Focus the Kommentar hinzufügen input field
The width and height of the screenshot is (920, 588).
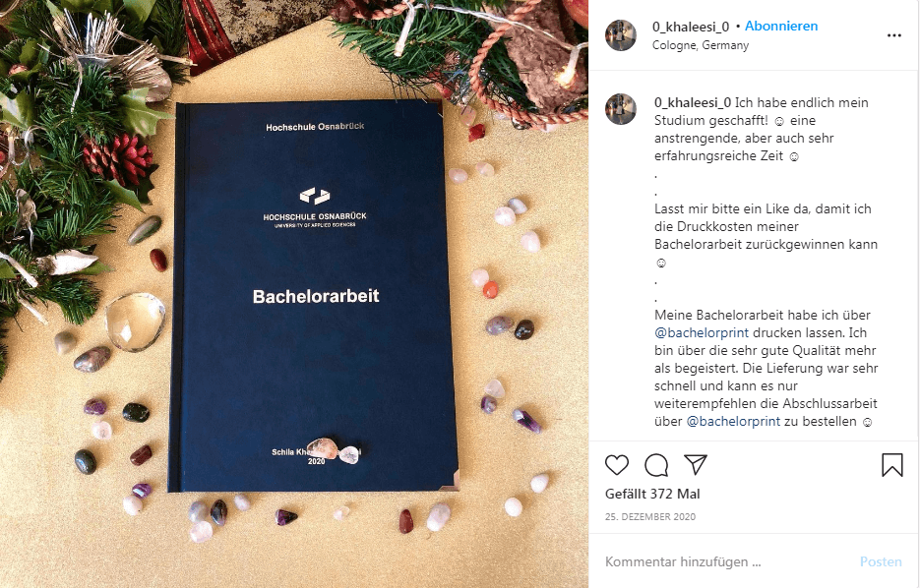click(727, 561)
